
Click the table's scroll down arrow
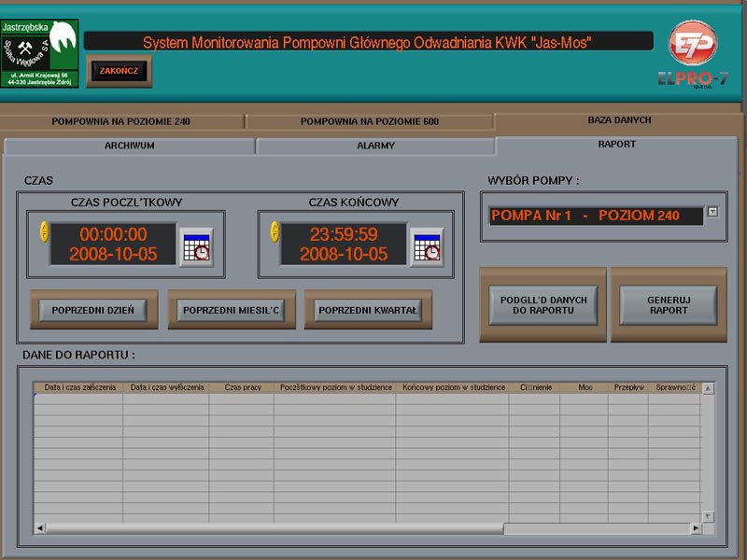tap(708, 516)
